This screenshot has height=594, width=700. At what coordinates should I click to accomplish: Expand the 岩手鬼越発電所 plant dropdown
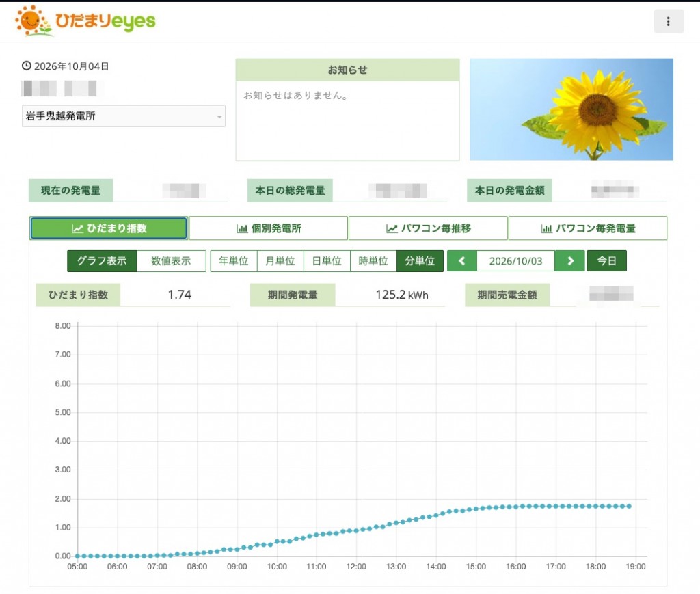point(124,116)
